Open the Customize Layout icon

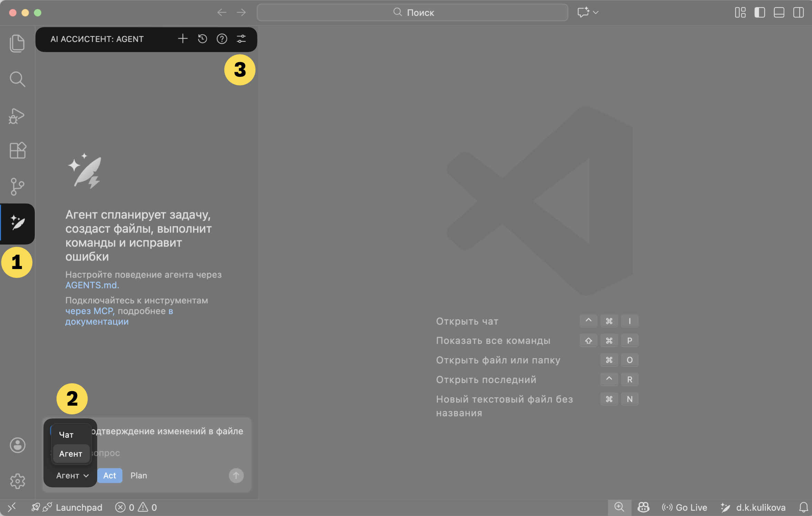point(740,12)
